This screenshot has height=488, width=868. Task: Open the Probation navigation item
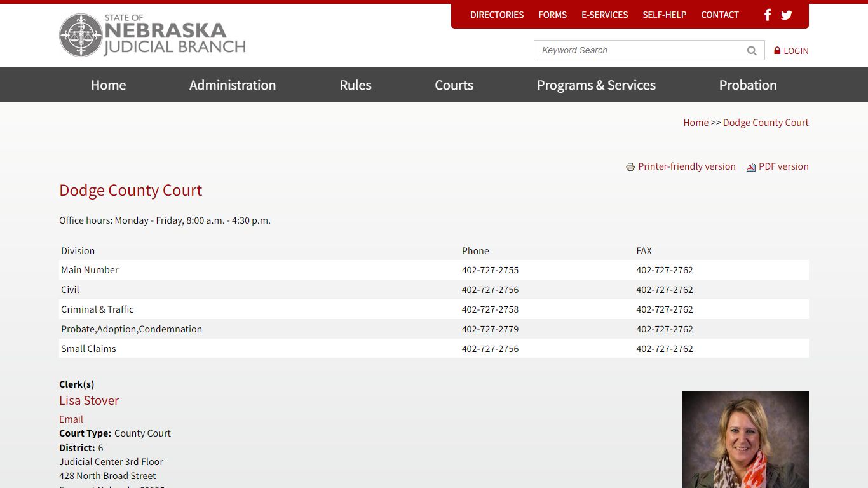748,85
